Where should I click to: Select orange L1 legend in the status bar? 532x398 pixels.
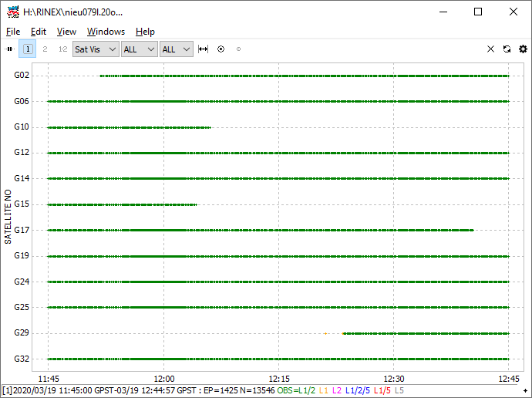[x=324, y=390]
